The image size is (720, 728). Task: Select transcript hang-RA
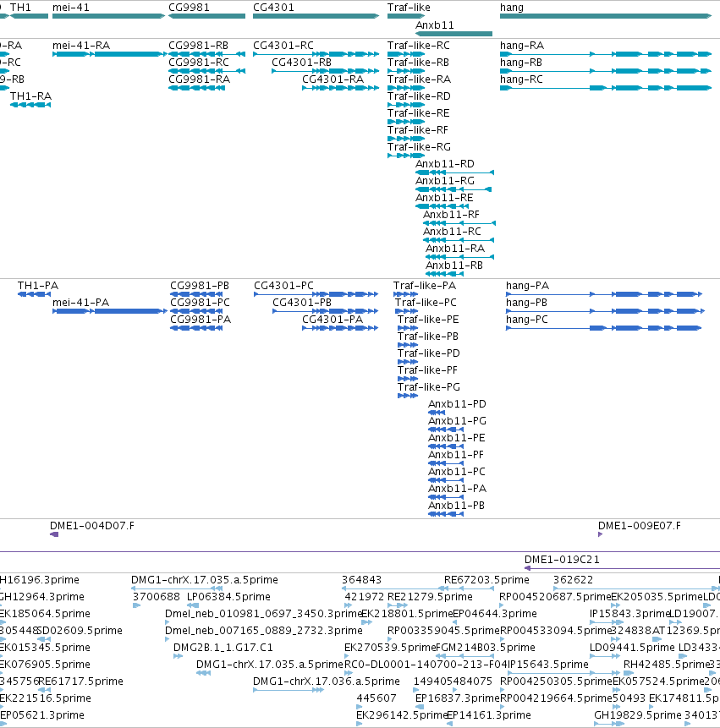click(606, 54)
